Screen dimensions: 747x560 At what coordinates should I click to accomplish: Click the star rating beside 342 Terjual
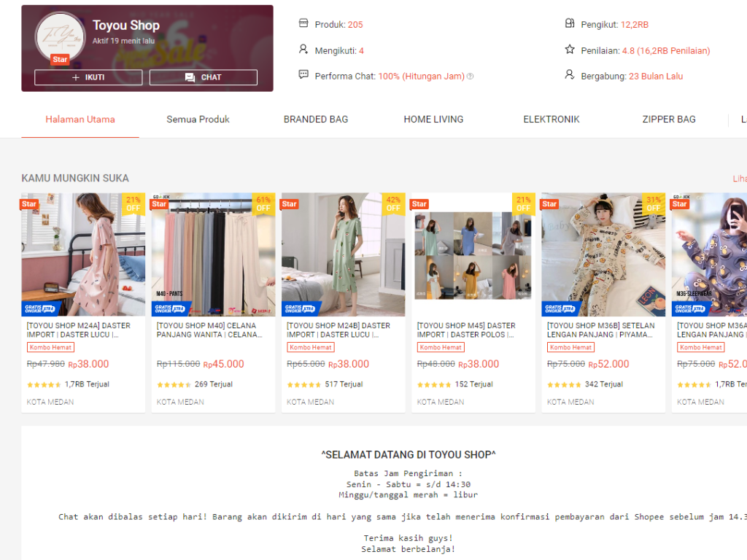pyautogui.click(x=564, y=385)
